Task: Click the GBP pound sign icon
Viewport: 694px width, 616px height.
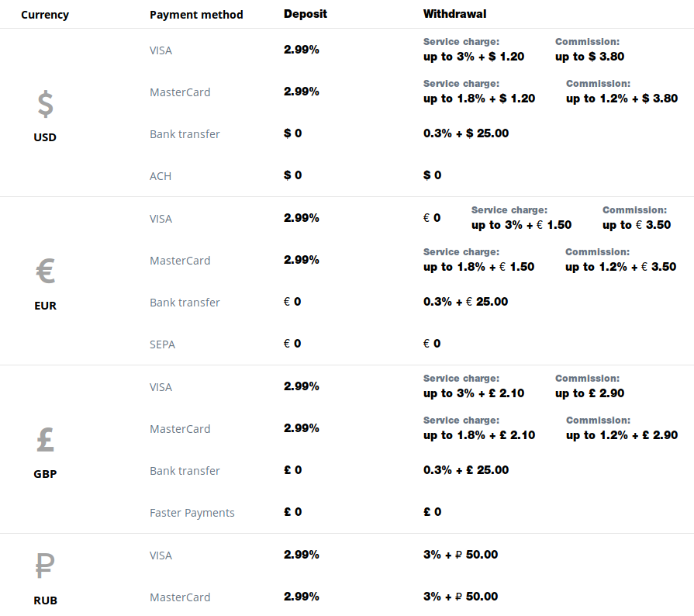Action: (45, 440)
